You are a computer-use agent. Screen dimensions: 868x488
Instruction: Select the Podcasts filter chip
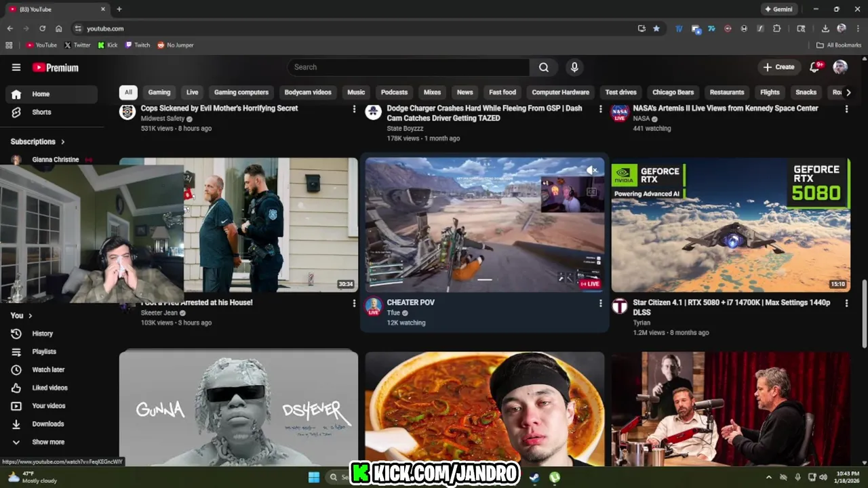click(x=394, y=92)
